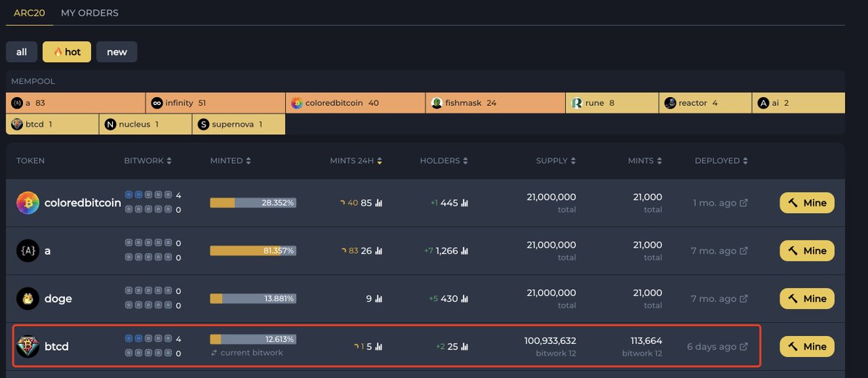Open coloredbitcoin holders chart icon
Screen dimensions: 868x378
coord(464,203)
